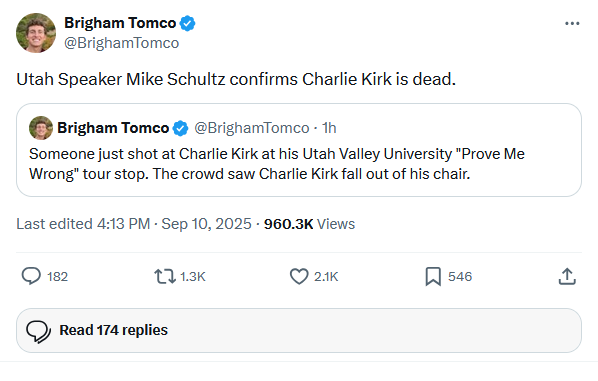
Task: Like the post with heart icon
Action: click(299, 277)
